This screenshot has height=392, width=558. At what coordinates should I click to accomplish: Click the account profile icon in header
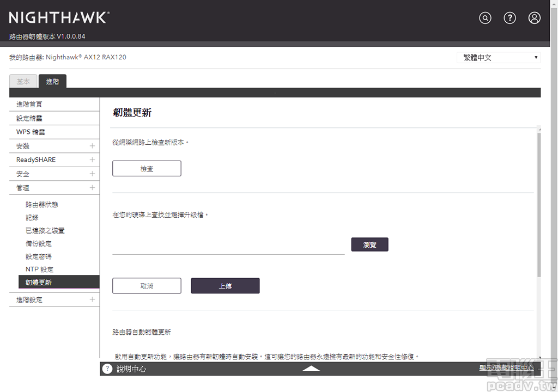534,17
